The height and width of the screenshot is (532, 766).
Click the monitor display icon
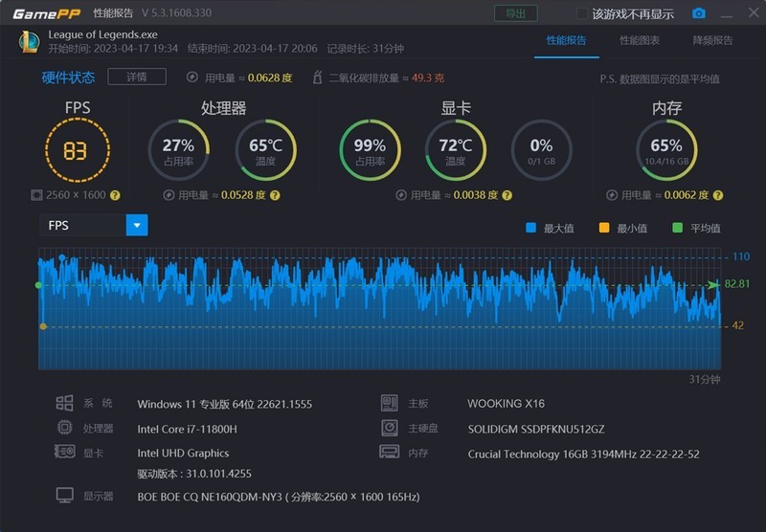(64, 495)
